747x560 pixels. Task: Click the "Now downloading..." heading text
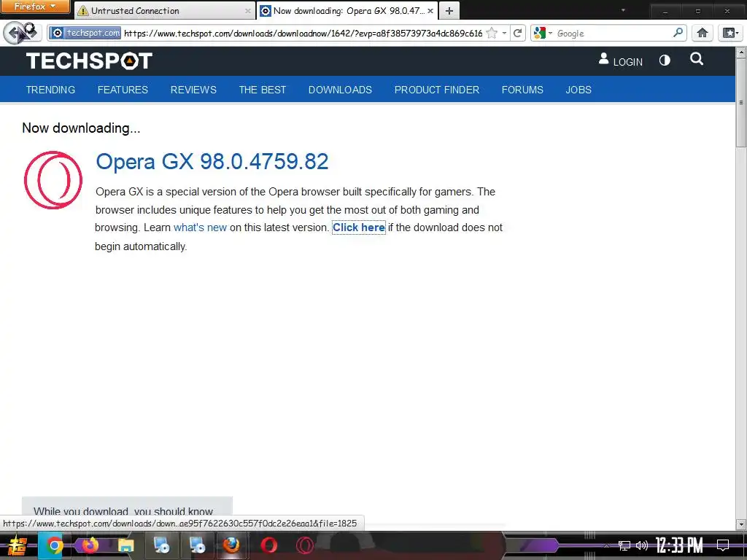point(81,128)
